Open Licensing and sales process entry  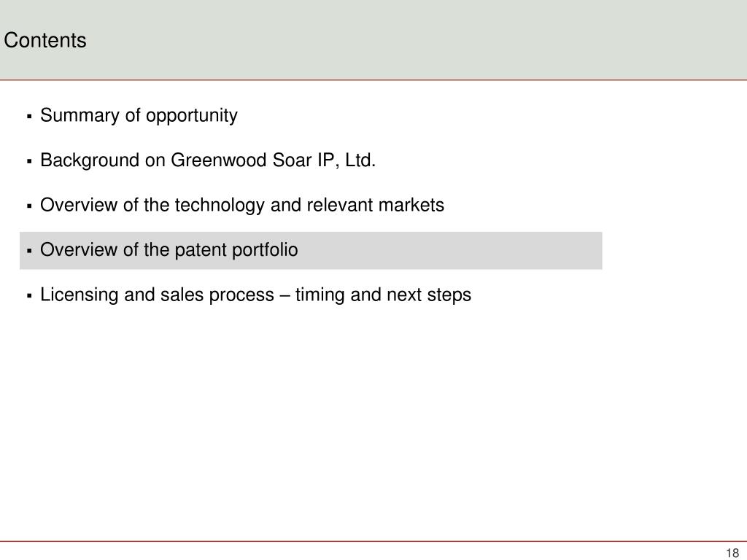(256, 295)
